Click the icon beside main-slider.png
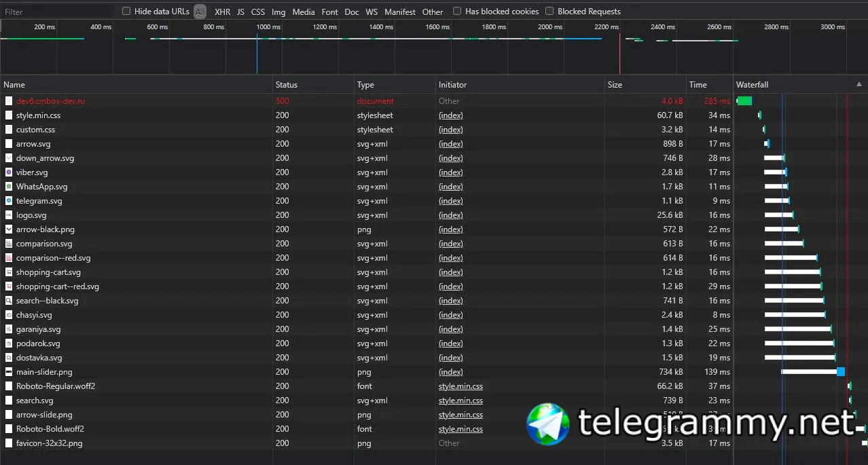Screen dimensions: 868x465 click(9, 372)
